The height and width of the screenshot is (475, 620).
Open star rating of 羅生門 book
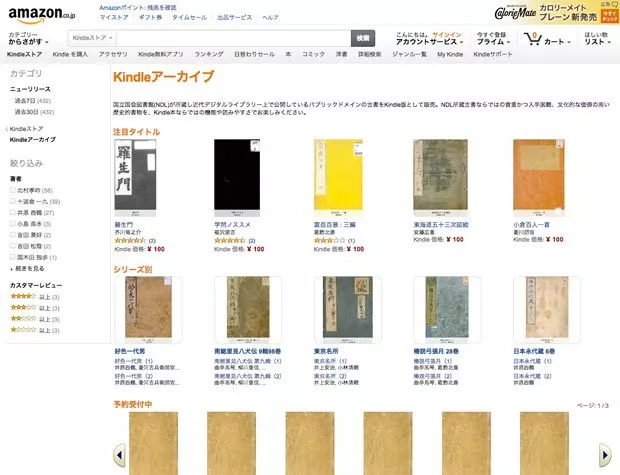[x=130, y=240]
